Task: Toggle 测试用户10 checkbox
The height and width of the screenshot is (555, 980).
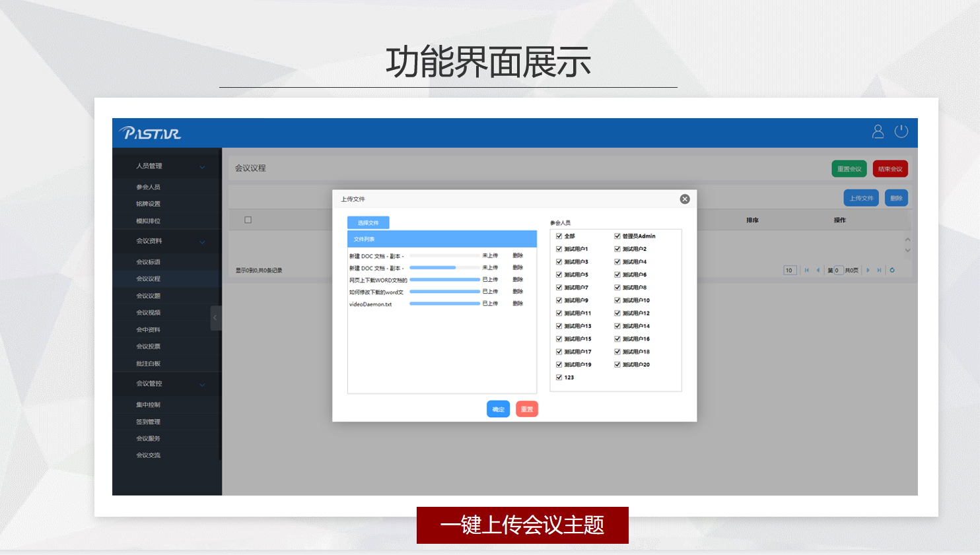Action: tap(617, 300)
